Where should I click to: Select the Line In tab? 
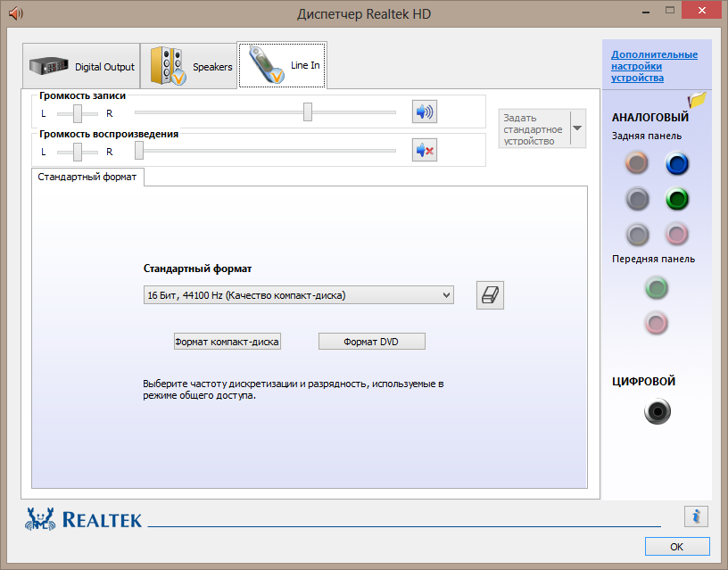coord(282,65)
